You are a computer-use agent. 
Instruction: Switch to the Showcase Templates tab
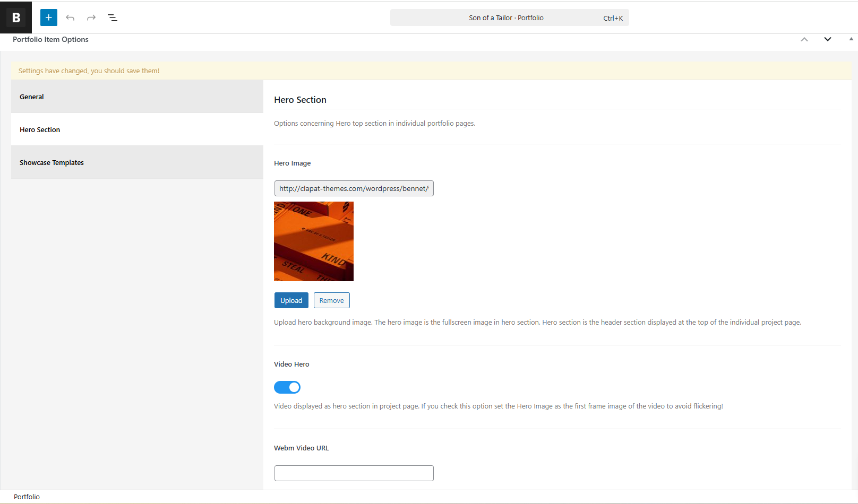tap(137, 162)
